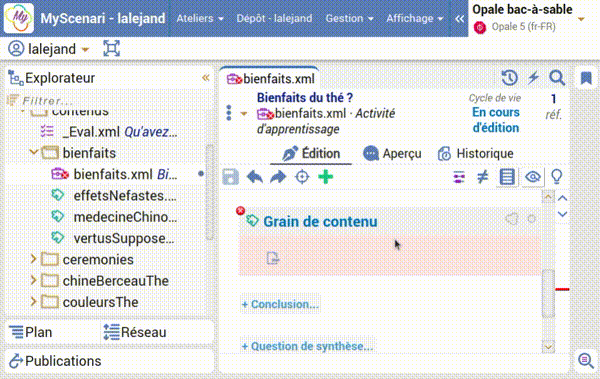Click the MyScenari logo icon
Image resolution: width=600 pixels, height=379 pixels.
click(18, 18)
